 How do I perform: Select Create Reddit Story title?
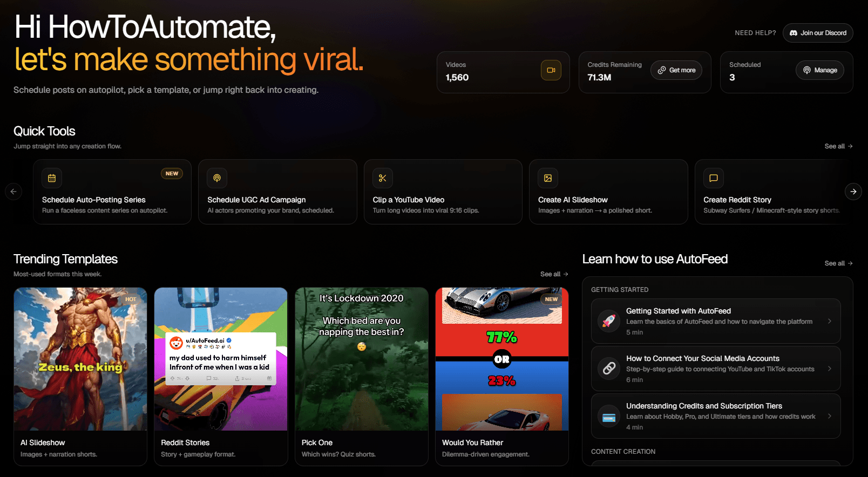coord(737,200)
